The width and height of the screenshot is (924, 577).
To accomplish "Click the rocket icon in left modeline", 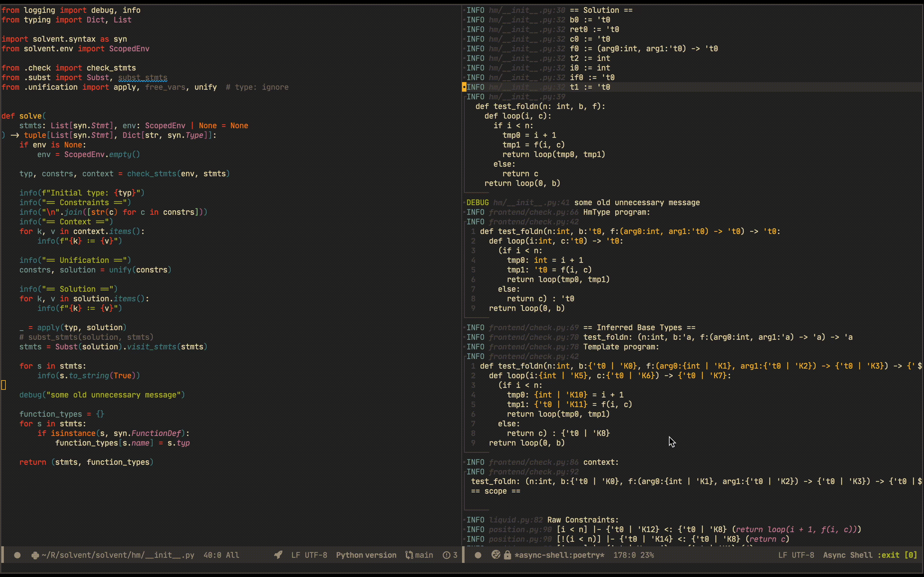I will 278,555.
